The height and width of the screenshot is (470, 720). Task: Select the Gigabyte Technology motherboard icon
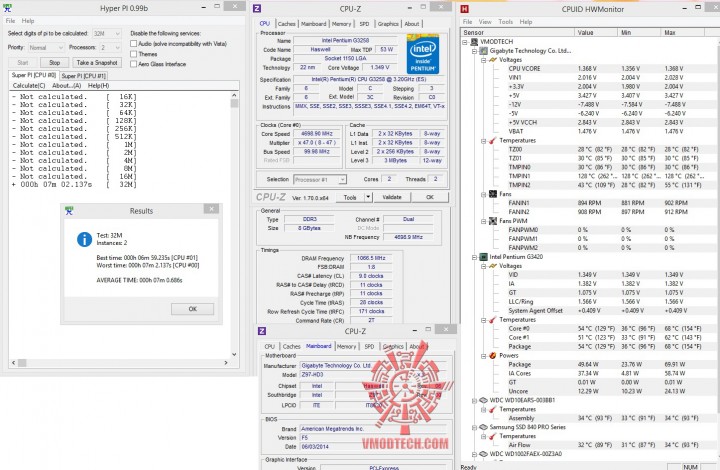tap(484, 50)
